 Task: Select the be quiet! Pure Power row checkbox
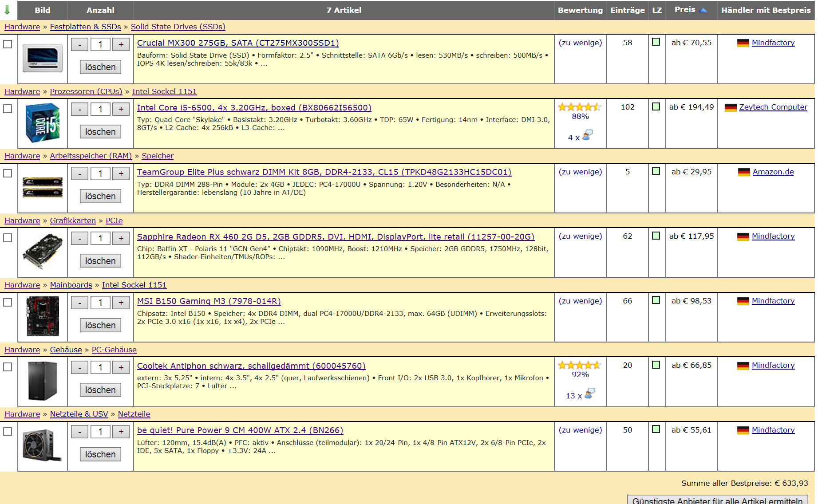[8, 432]
